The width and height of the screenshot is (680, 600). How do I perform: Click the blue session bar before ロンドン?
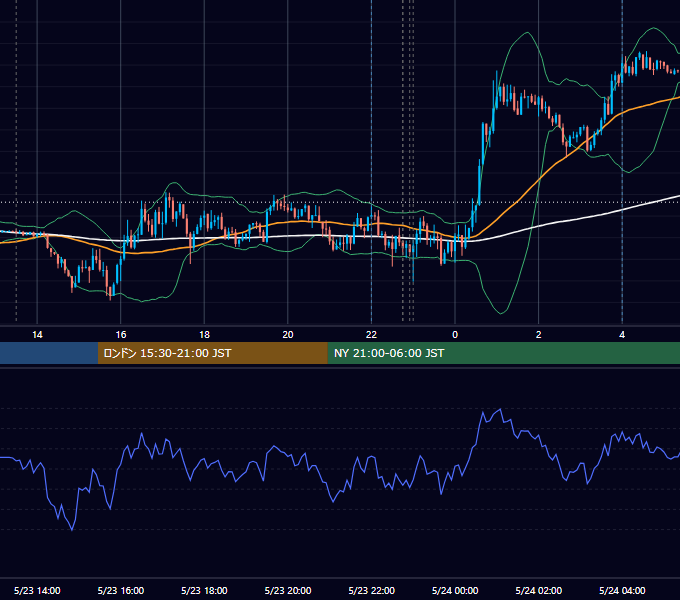pyautogui.click(x=49, y=353)
